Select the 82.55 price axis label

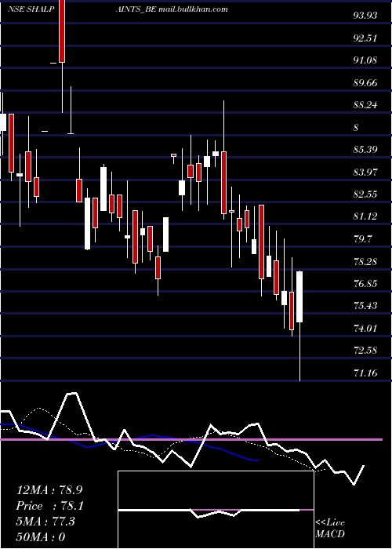point(365,194)
